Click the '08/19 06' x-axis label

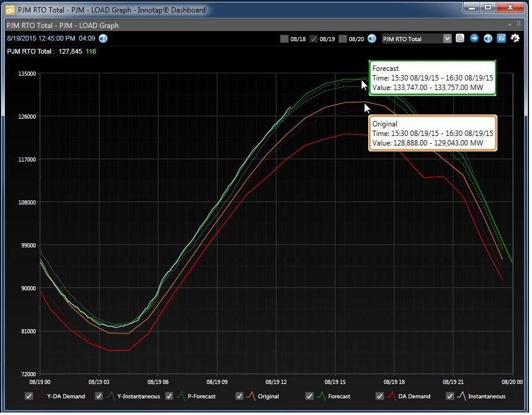click(158, 382)
